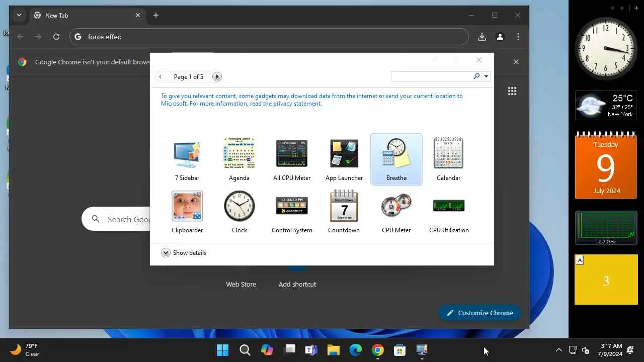Open the Web Store shortcut
This screenshot has height=362, width=644.
tap(241, 284)
